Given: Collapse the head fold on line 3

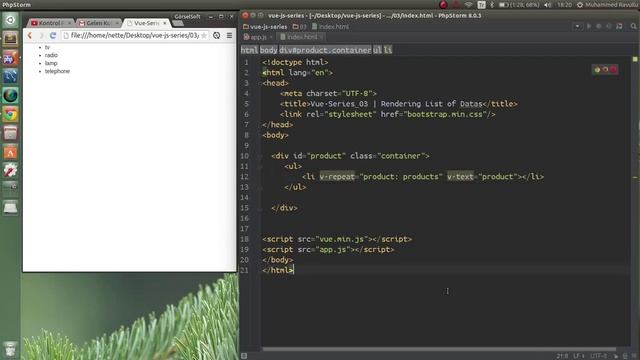Looking at the screenshot, I should click(x=260, y=83).
